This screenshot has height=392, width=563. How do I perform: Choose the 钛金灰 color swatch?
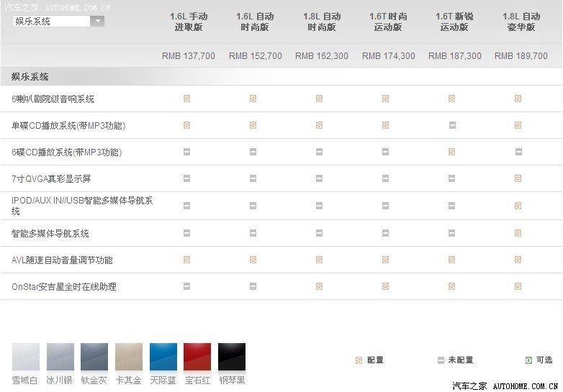pyautogui.click(x=94, y=357)
